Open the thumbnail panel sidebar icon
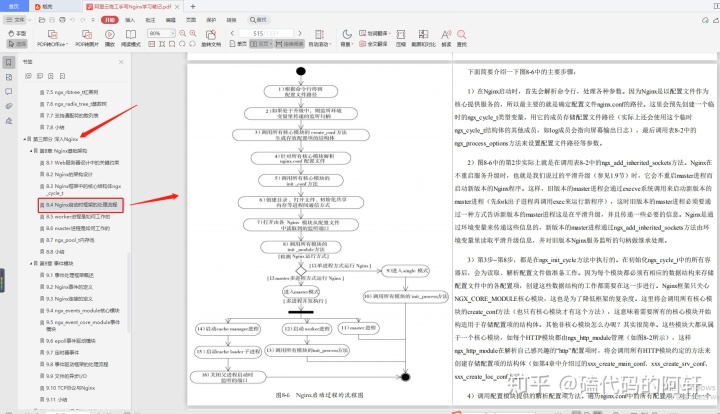Image resolution: width=720 pixels, height=414 pixels. click(9, 77)
